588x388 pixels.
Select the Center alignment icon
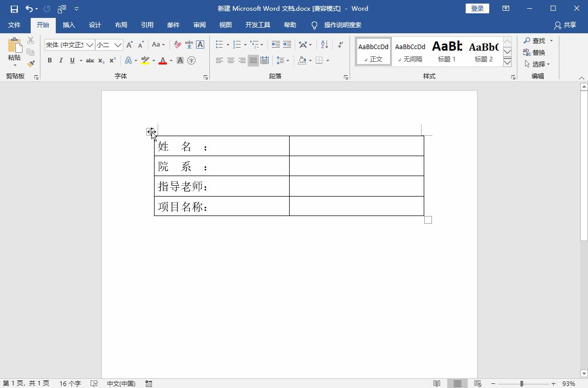pyautogui.click(x=231, y=60)
